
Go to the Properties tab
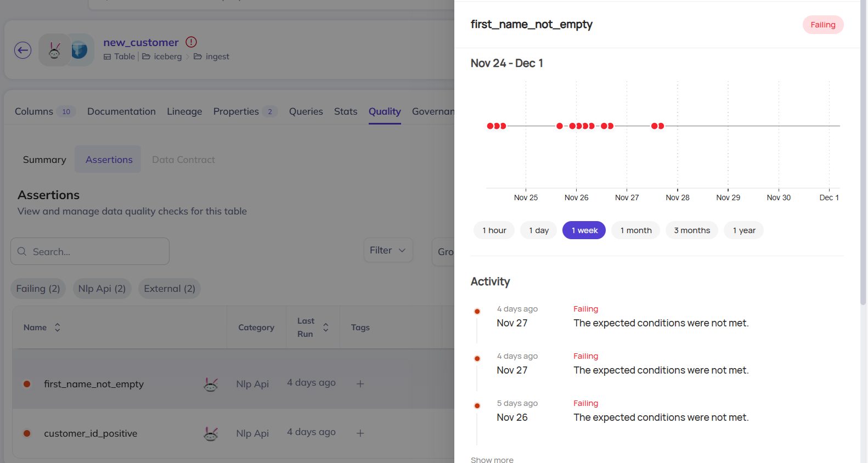pos(245,111)
